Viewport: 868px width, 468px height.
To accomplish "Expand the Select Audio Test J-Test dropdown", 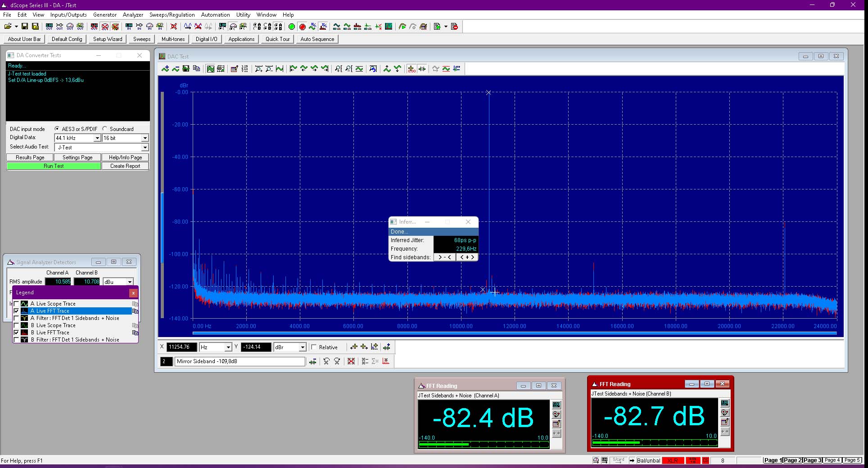I will coord(145,148).
